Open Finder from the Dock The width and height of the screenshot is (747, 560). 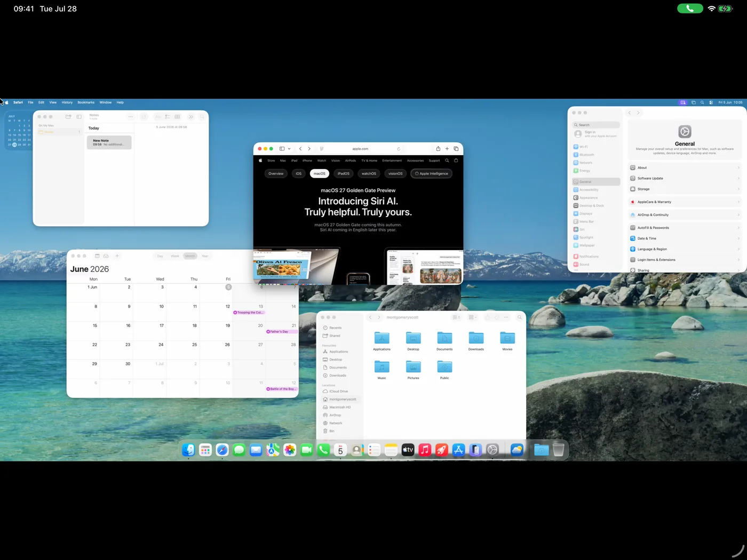188,450
